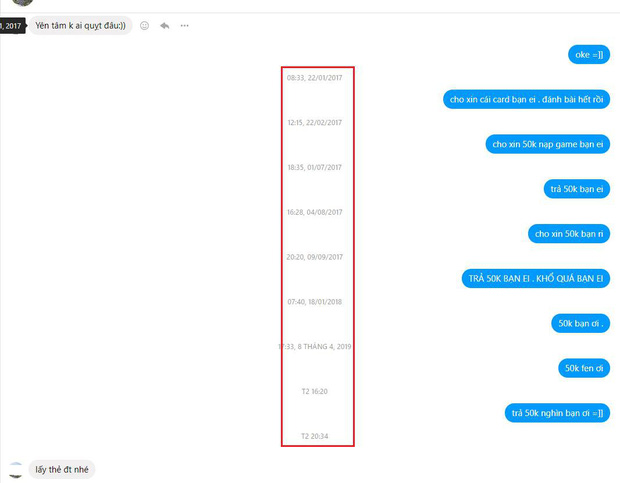This screenshot has height=483, width=620.
Task: Click the 'T2 20:34' timestamp
Action: (315, 436)
